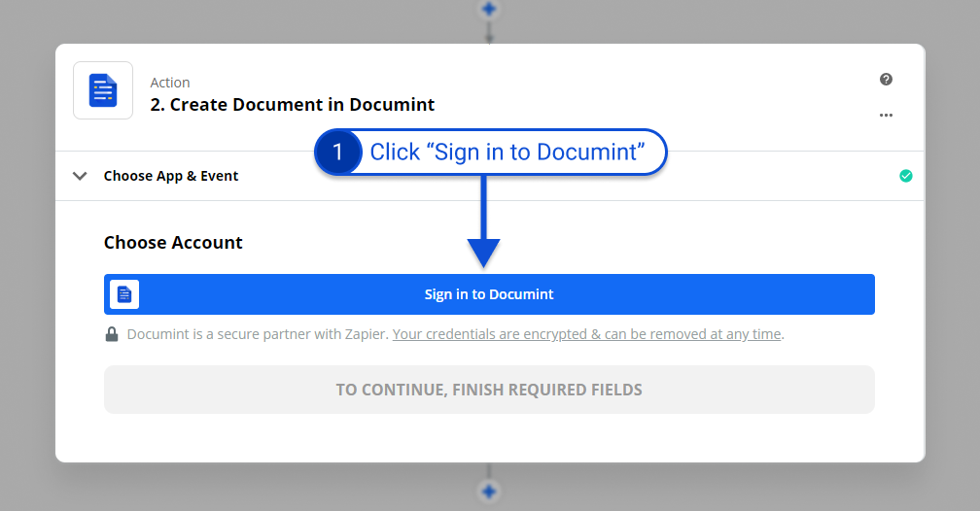Screen dimensions: 980x511
Task: Open the help question mark icon
Action: pyautogui.click(x=886, y=80)
